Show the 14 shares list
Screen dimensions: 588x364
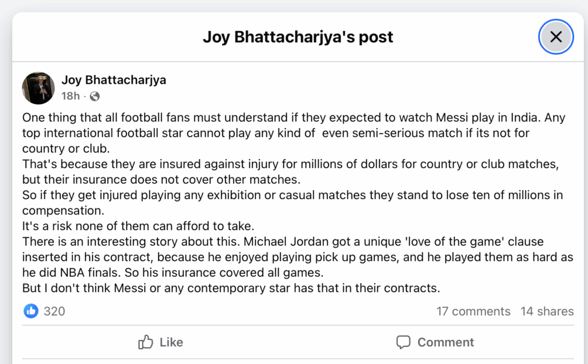(547, 311)
